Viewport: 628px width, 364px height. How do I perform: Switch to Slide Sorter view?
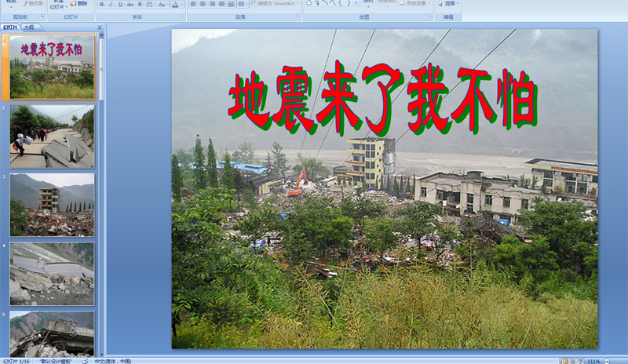click(x=573, y=361)
